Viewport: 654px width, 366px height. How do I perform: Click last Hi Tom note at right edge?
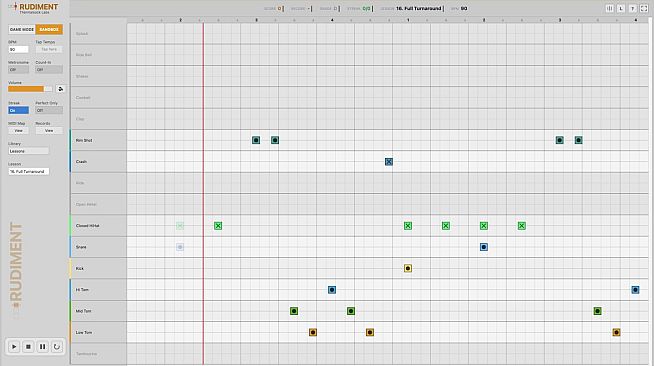coord(635,290)
